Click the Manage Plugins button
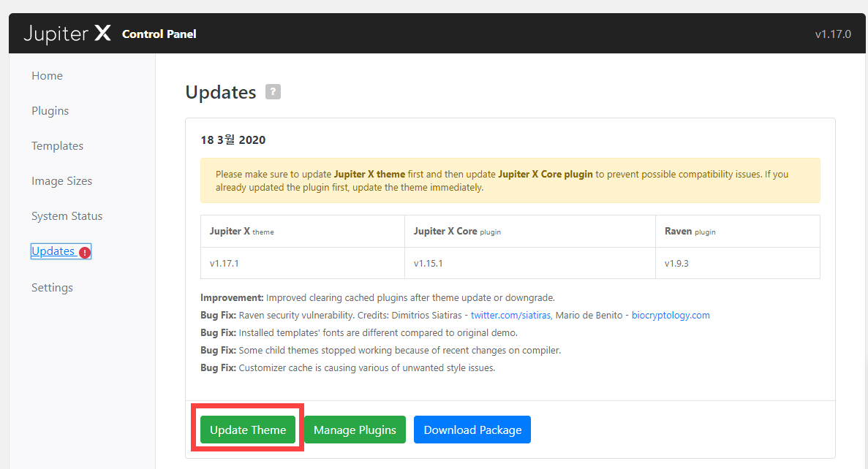Viewport: 868px width, 469px height. [x=355, y=430]
